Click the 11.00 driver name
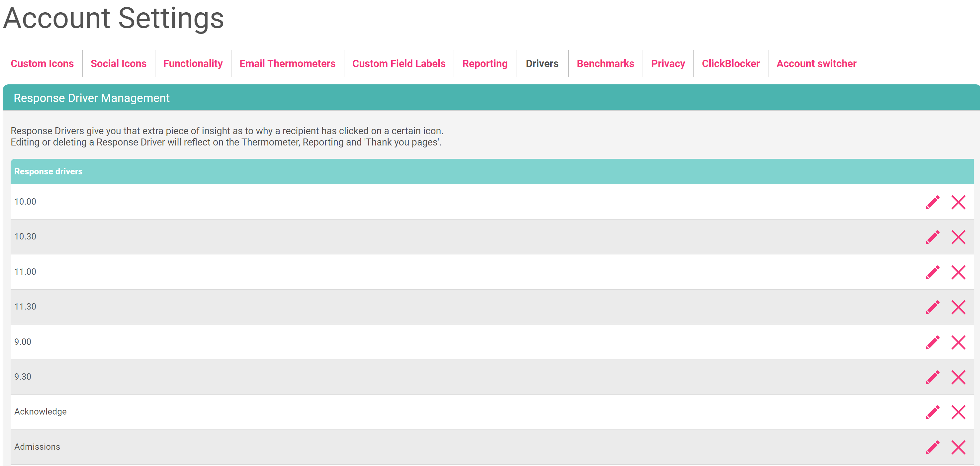Viewport: 980px width, 466px height. pos(25,272)
